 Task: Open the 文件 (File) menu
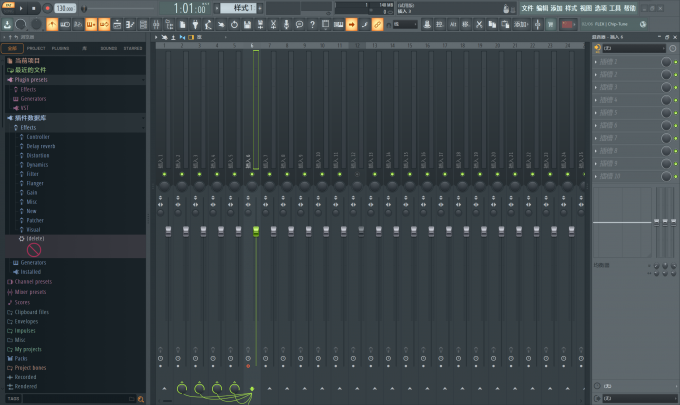tap(527, 8)
